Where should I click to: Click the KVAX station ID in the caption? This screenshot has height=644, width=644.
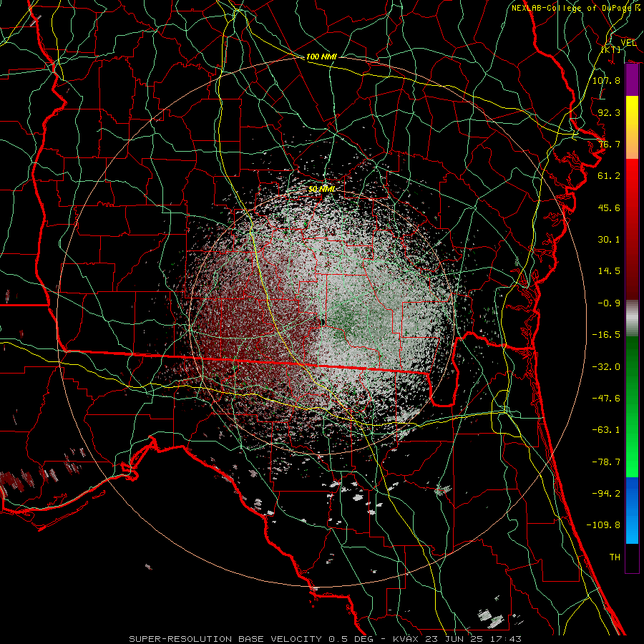point(406,639)
